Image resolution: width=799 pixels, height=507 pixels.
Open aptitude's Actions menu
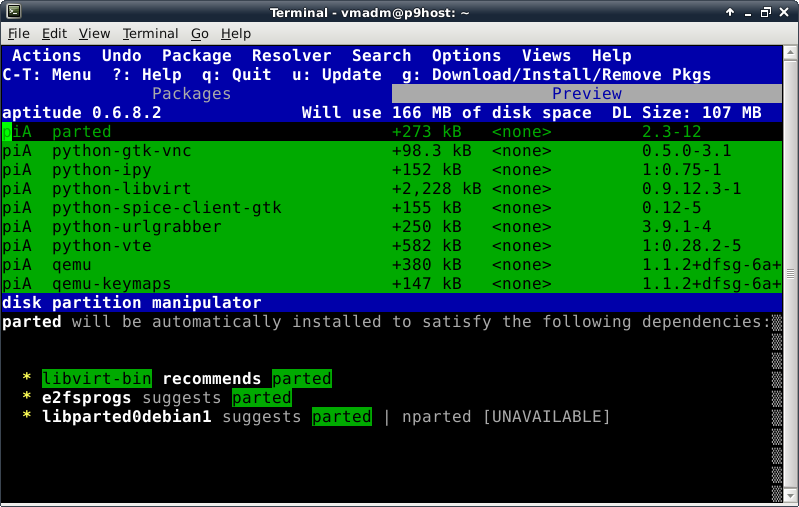(46, 56)
